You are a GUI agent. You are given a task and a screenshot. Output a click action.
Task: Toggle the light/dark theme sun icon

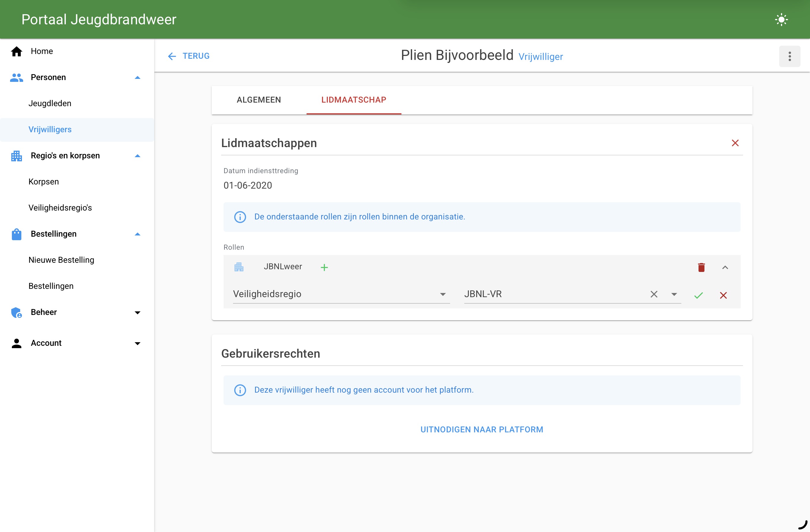point(782,19)
